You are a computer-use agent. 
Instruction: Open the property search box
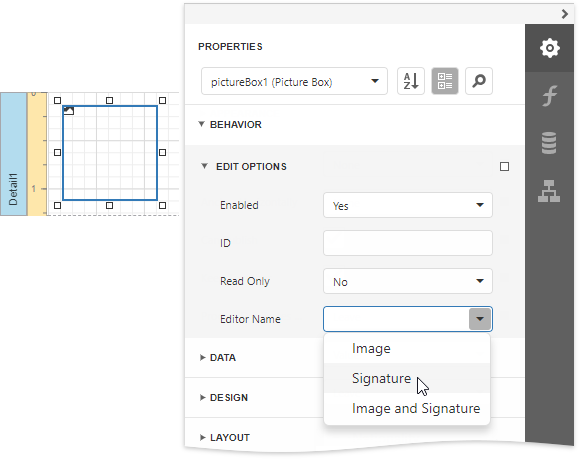pos(479,81)
